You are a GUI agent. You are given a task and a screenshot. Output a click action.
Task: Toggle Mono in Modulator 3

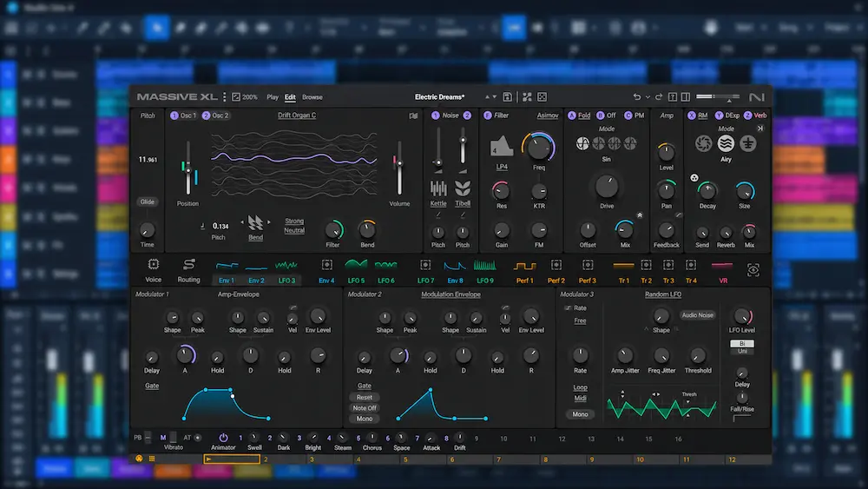pyautogui.click(x=580, y=414)
